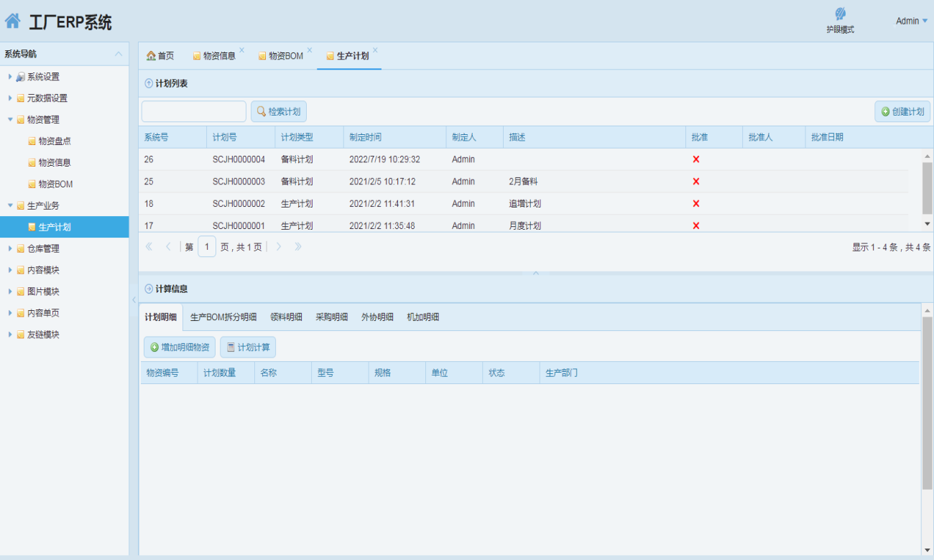Screen dimensions: 934x560
Task: Expand the 内容单页 tree node
Action: (x=10, y=313)
